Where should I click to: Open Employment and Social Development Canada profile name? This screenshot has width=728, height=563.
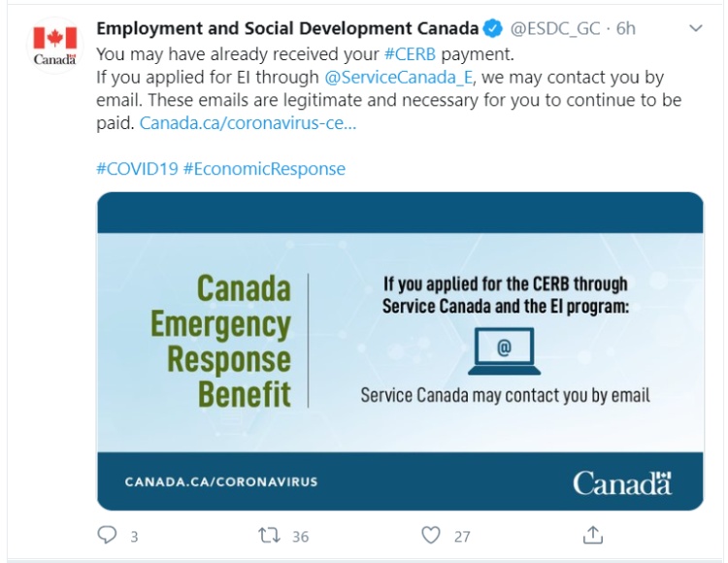click(287, 29)
